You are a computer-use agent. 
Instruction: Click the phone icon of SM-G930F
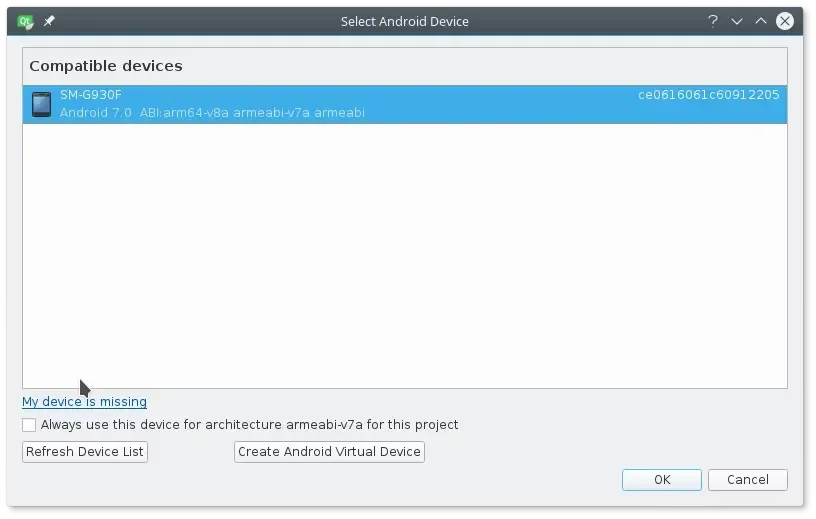pyautogui.click(x=41, y=104)
